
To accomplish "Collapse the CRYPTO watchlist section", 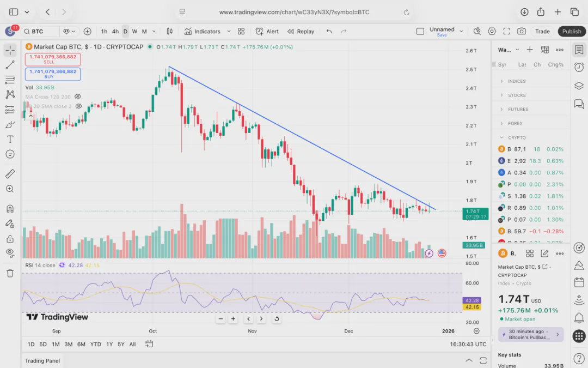I will [501, 137].
